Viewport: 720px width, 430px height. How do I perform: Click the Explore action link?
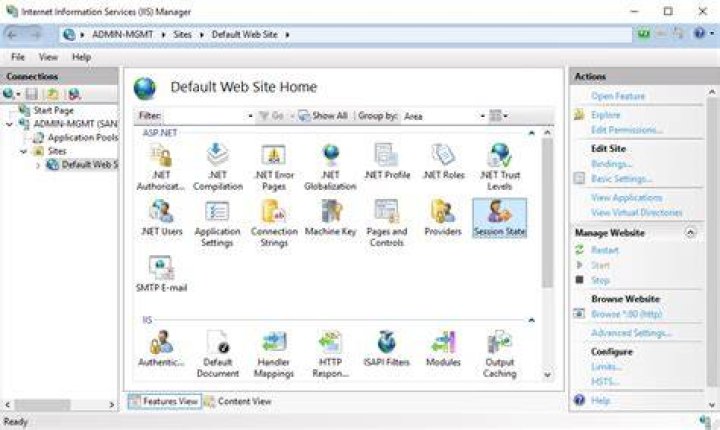(606, 115)
